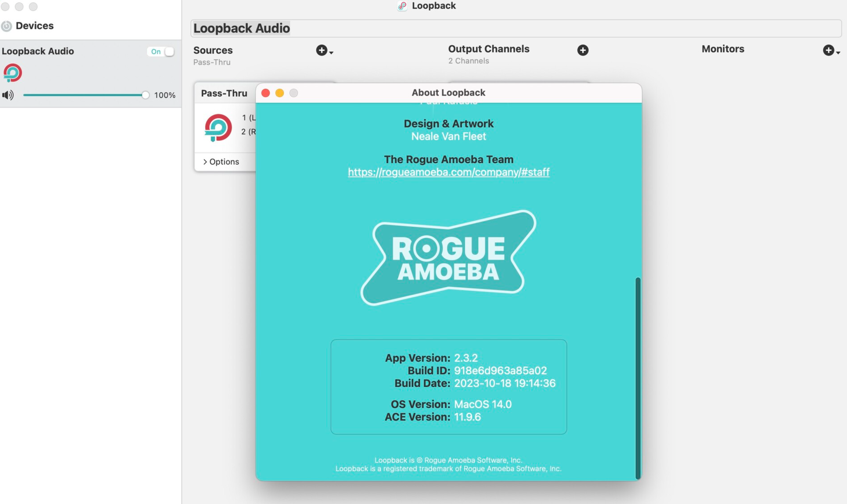Toggle the Loopback Audio device On switch
This screenshot has height=504, width=847.
[161, 51]
